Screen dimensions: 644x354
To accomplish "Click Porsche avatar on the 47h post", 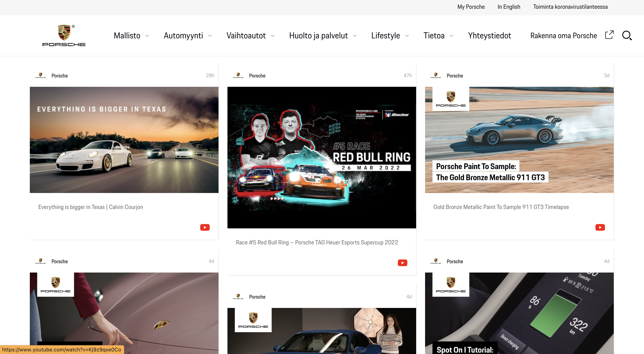I will (x=238, y=75).
